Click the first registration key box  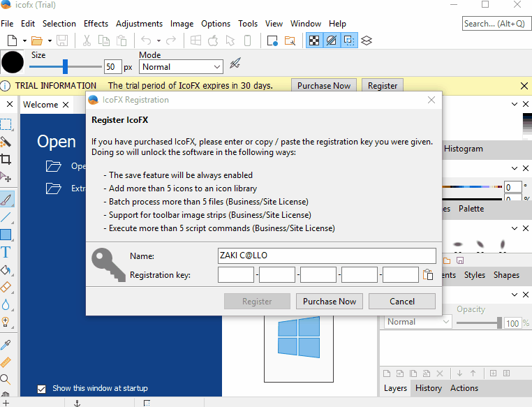point(236,275)
